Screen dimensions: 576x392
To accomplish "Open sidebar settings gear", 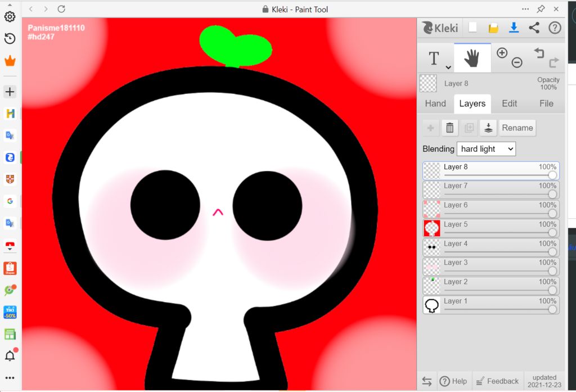I will [10, 17].
